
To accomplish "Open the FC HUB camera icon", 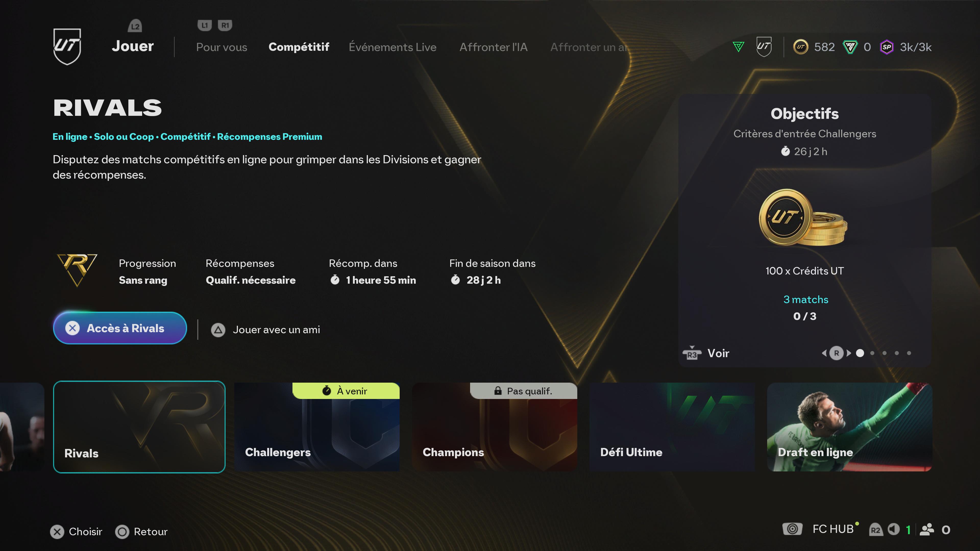I will [792, 529].
